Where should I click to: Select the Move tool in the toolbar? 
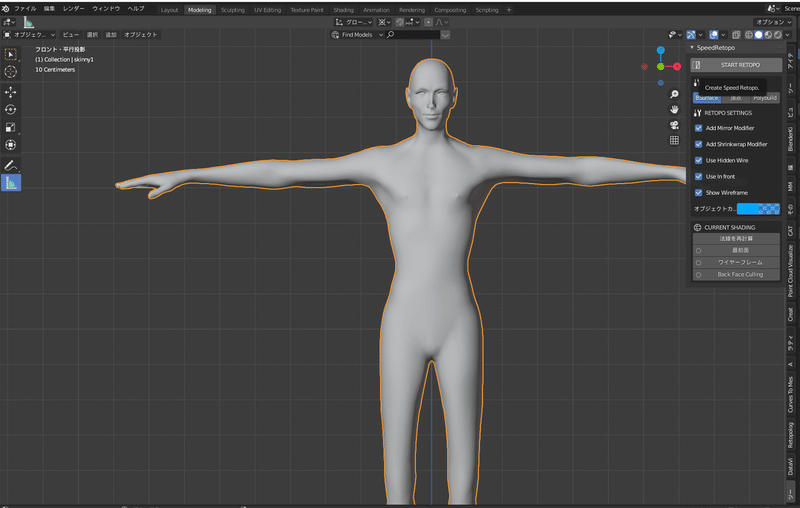(x=11, y=91)
